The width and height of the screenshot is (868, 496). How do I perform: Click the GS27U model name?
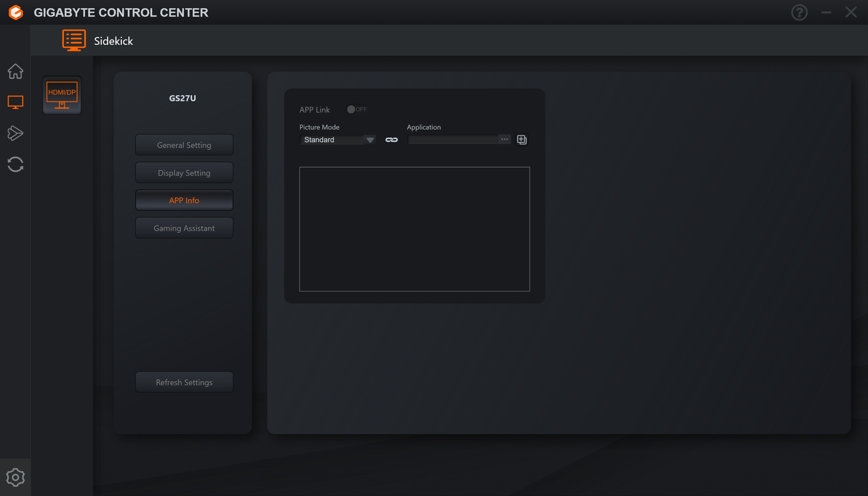click(182, 98)
